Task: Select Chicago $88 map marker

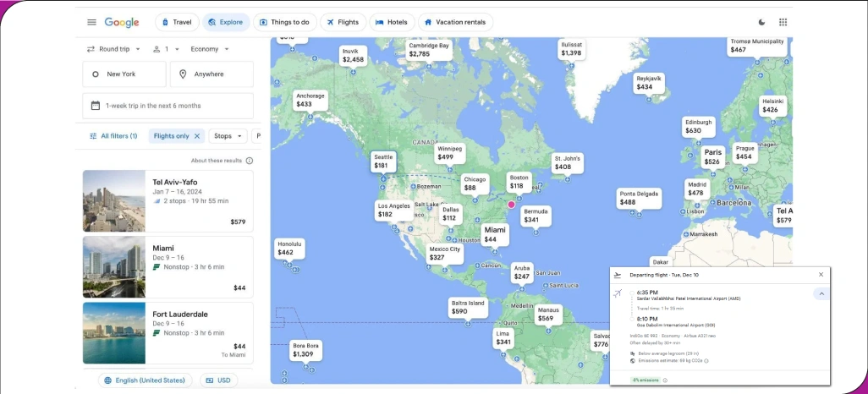Action: point(475,183)
